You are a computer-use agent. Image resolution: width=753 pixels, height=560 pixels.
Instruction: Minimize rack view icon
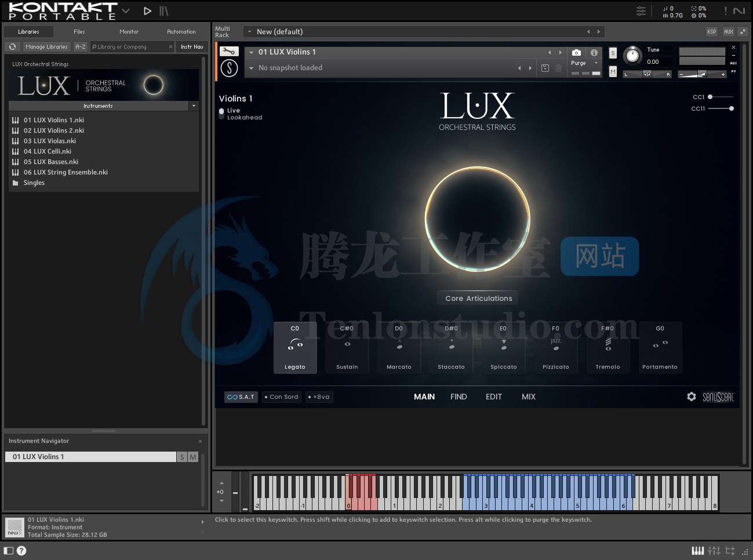[x=743, y=31]
